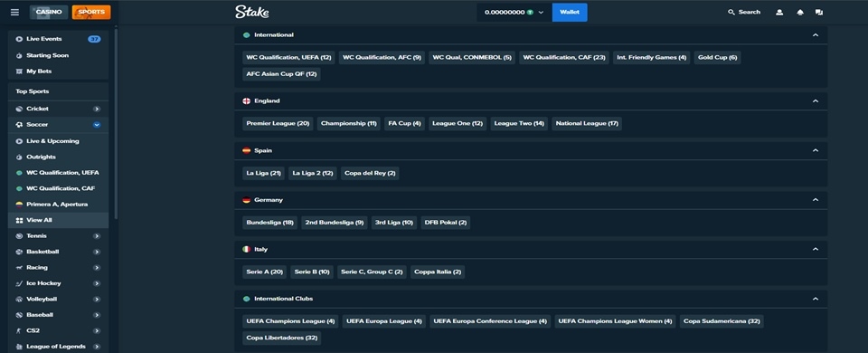Collapse the Soccer sidebar menu

(x=97, y=125)
